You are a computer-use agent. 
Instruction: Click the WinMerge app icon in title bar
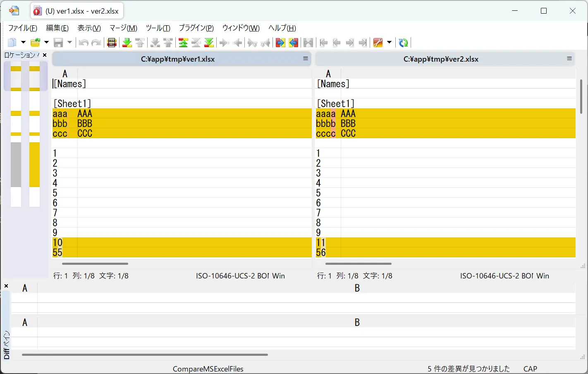pos(14,11)
